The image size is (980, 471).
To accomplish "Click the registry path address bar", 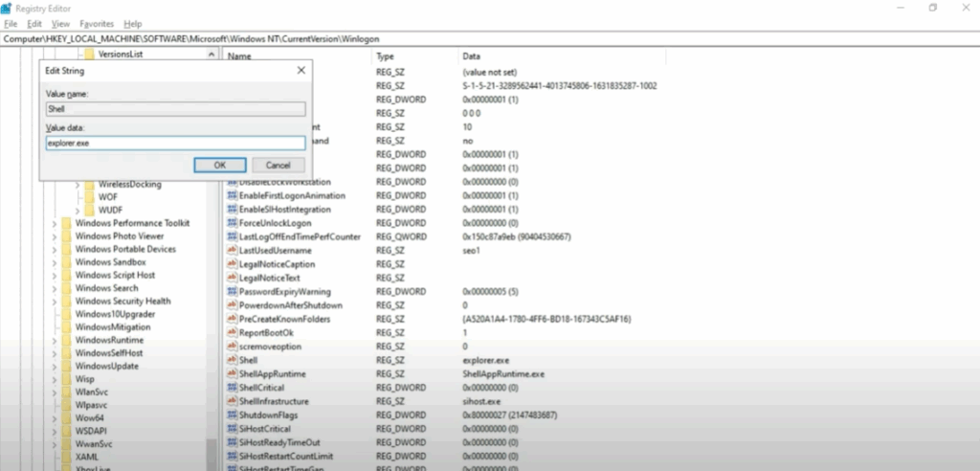I will (490, 39).
